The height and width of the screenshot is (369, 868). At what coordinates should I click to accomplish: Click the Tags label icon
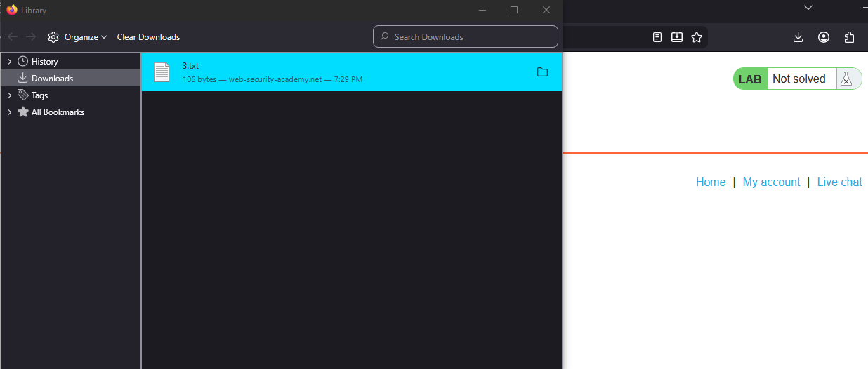pos(23,95)
